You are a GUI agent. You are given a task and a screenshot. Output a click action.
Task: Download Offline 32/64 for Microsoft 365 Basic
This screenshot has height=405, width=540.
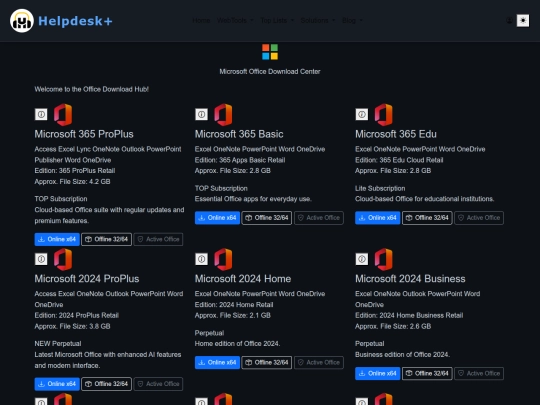point(267,218)
